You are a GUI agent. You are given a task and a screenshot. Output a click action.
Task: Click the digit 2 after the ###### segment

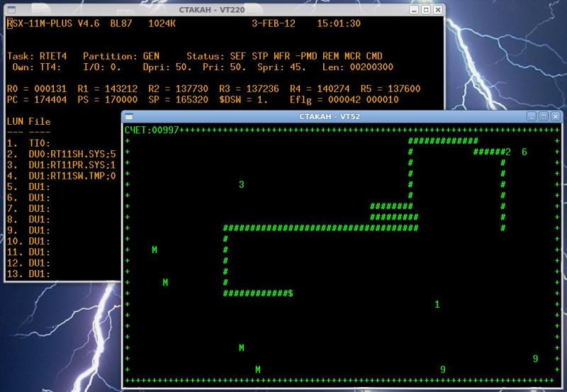pos(508,152)
